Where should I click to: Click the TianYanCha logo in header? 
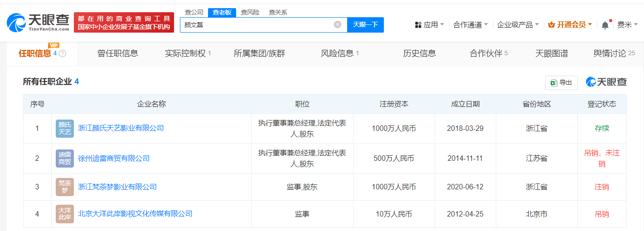click(x=39, y=22)
